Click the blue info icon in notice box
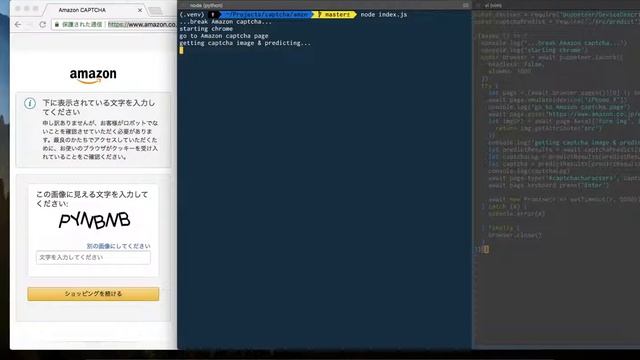This screenshot has height=360, width=640. click(30, 103)
